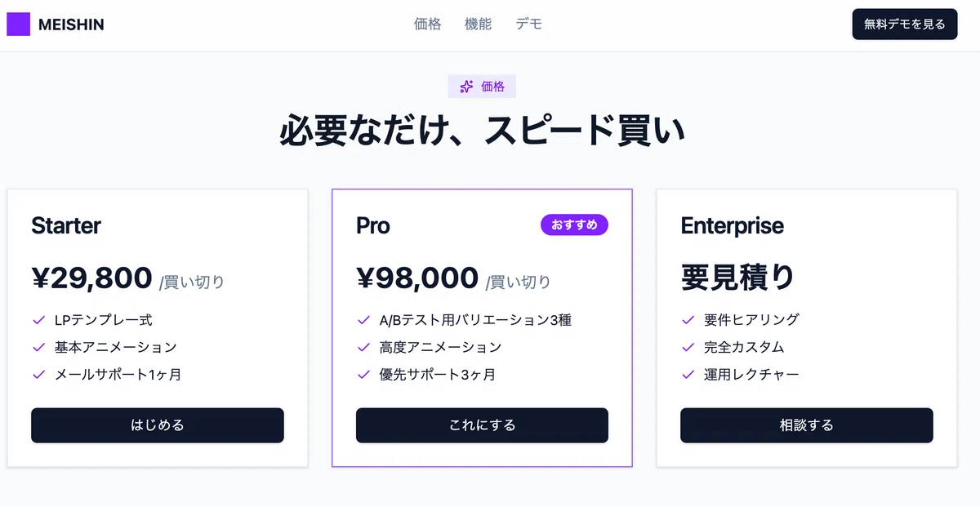Choose Starter plan with はじめる button
Image resolution: width=980 pixels, height=507 pixels.
(x=158, y=425)
